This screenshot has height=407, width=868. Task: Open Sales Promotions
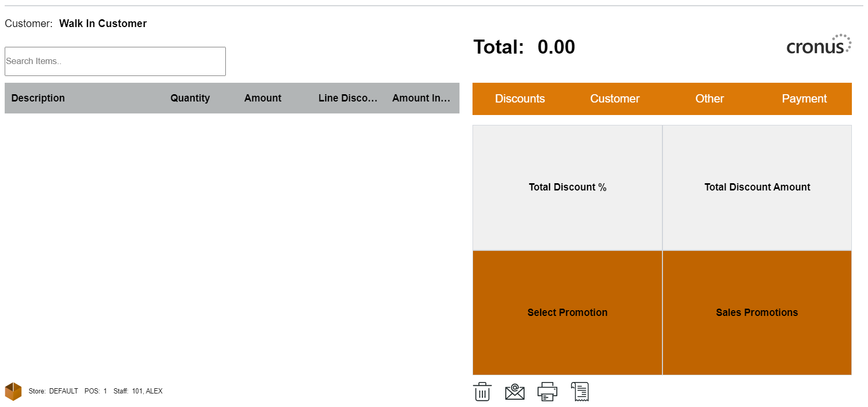(x=757, y=312)
